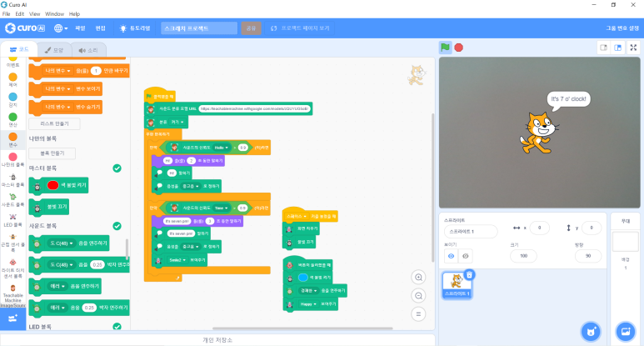Select the 나만의 블록 pink category

(x=13, y=159)
